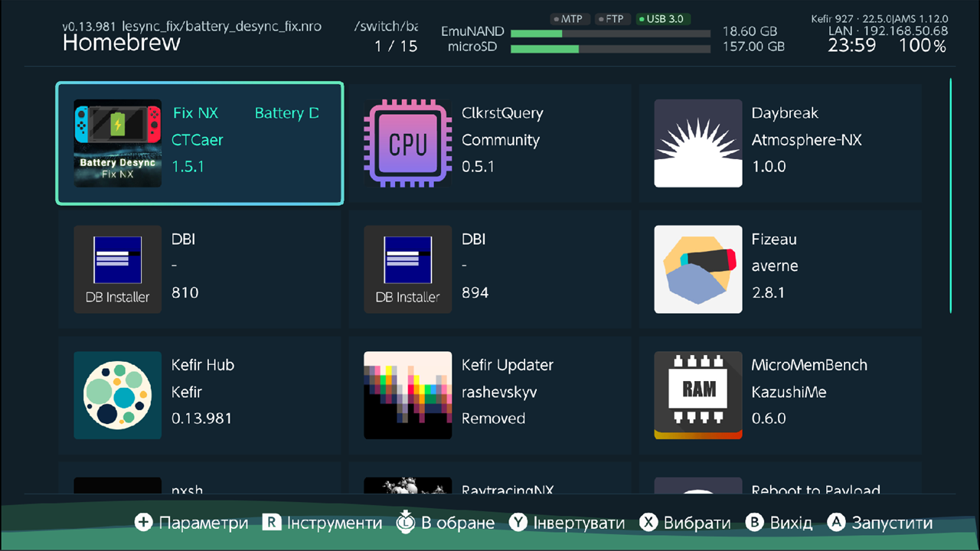
Task: Toggle the USB 3.0 indicator
Action: pyautogui.click(x=663, y=19)
